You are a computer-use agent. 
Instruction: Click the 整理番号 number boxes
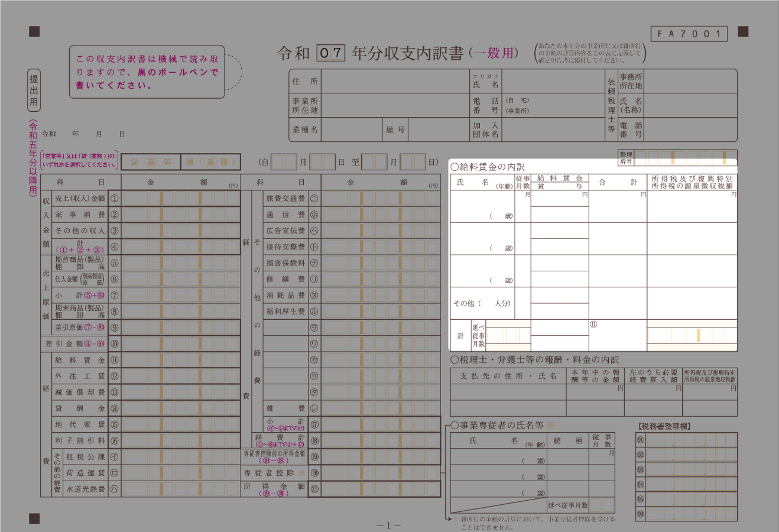pos(686,158)
